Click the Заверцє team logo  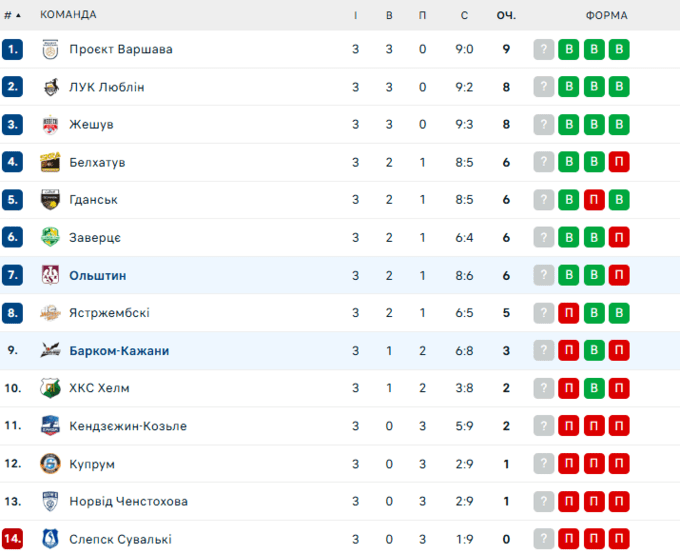(51, 238)
